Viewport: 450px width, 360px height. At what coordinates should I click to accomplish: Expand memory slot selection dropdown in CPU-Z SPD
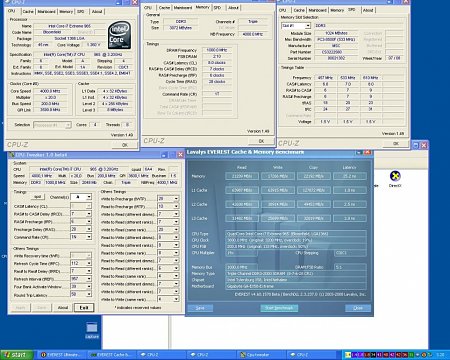[x=308, y=26]
